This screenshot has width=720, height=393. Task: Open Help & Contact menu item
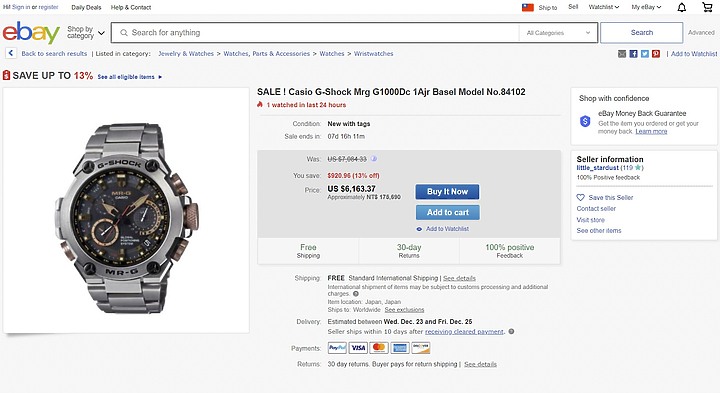coord(131,7)
